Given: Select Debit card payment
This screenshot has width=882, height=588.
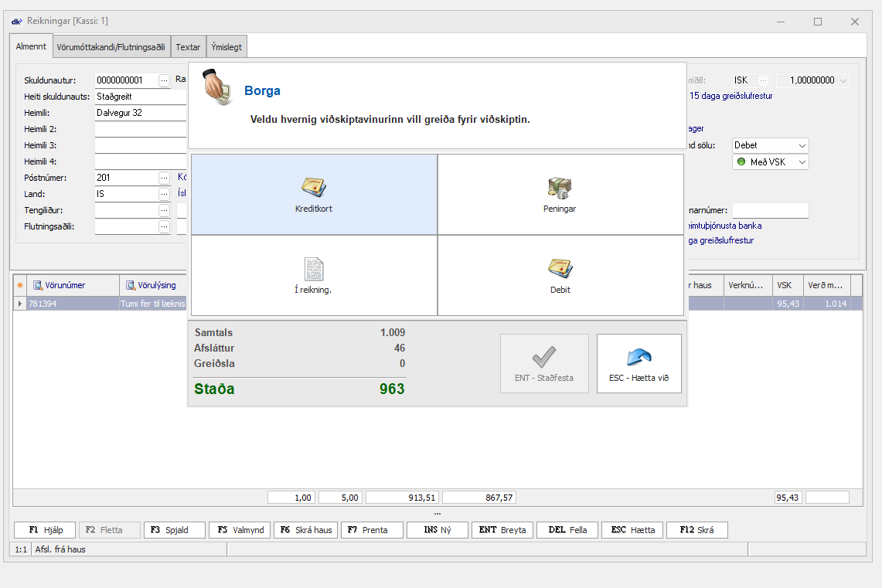Looking at the screenshot, I should point(560,275).
